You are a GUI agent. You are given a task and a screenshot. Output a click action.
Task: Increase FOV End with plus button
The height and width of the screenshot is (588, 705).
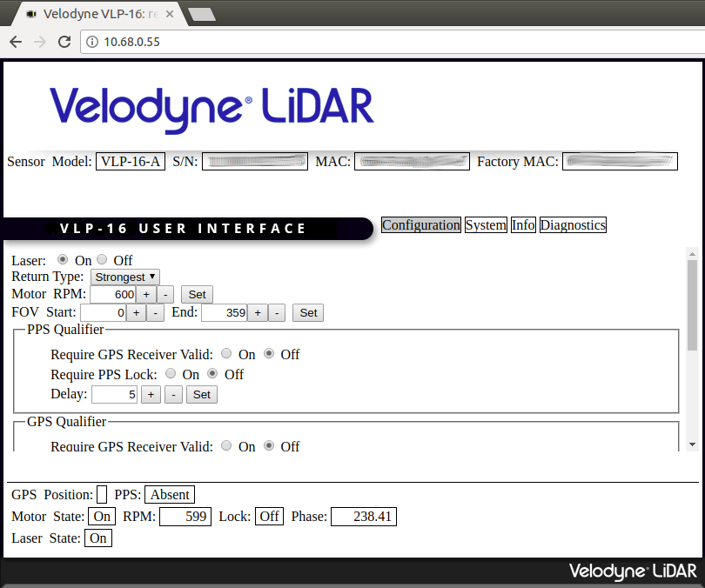pyautogui.click(x=258, y=312)
